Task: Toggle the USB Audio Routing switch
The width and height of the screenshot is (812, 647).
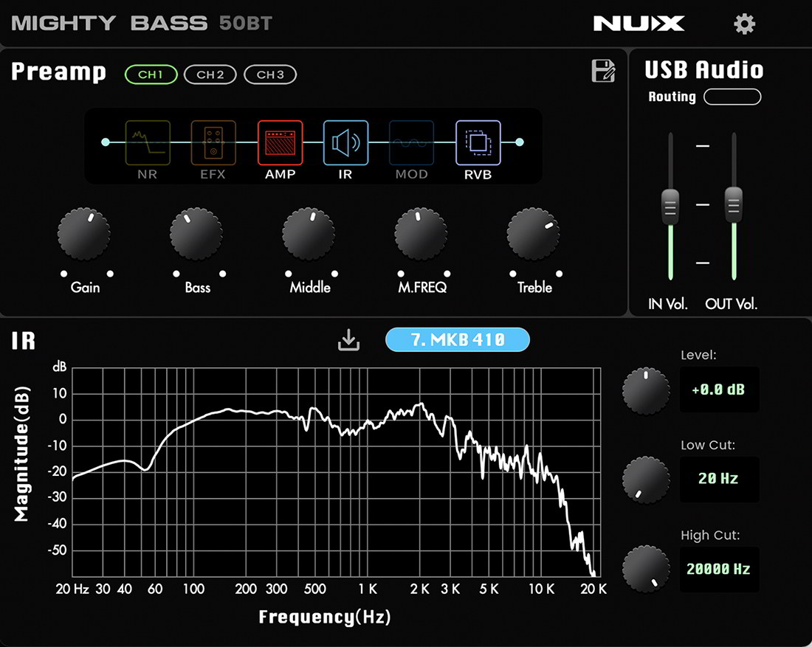Action: 732,97
